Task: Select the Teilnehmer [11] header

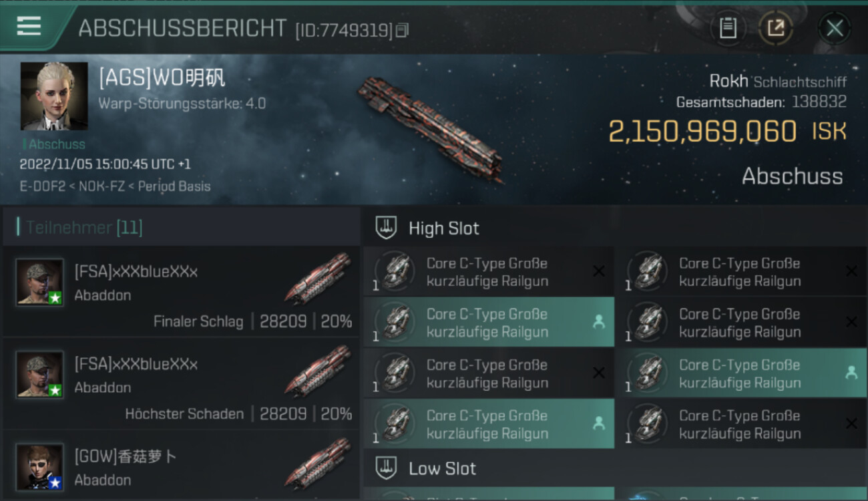Action: click(x=84, y=228)
